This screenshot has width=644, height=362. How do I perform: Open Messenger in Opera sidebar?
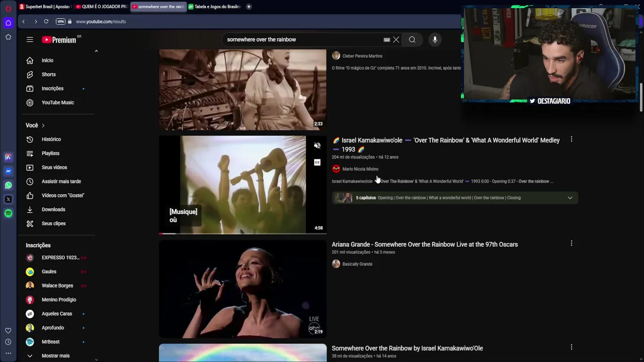click(x=8, y=171)
